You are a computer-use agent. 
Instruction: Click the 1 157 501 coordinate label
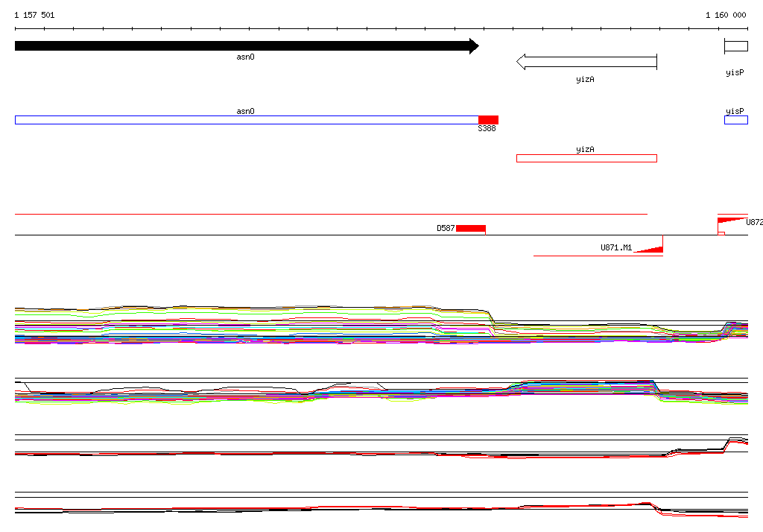pos(34,15)
